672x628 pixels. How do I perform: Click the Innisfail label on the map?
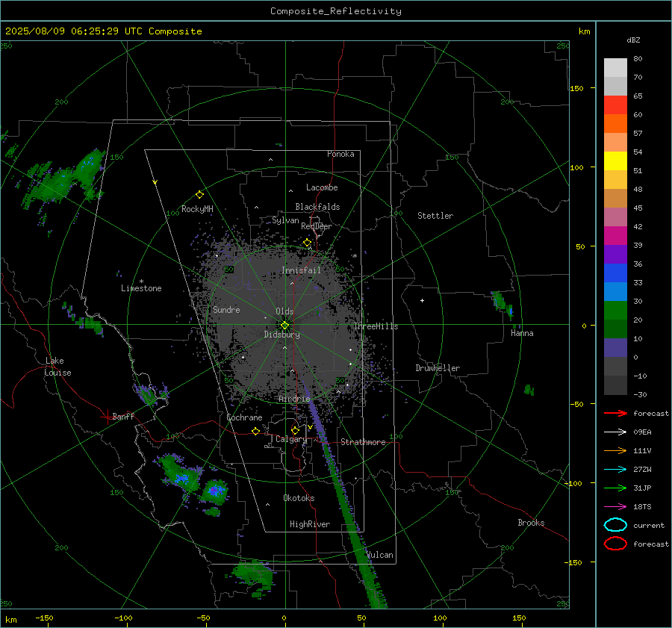coord(301,270)
